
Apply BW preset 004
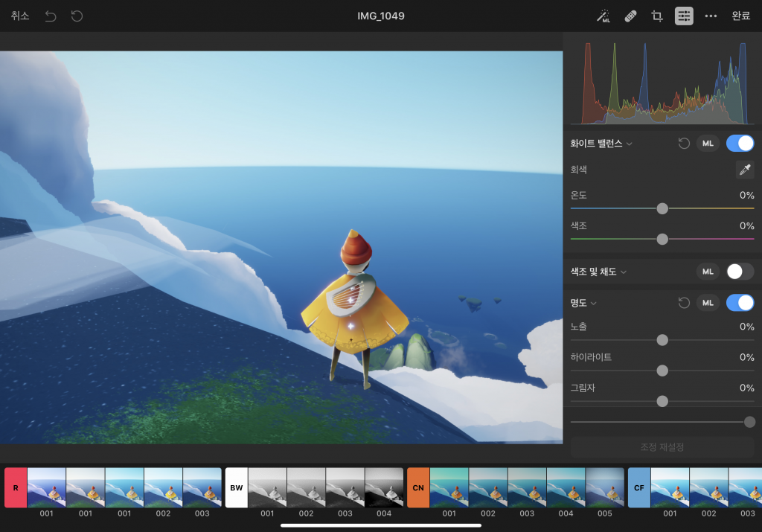coord(384,488)
